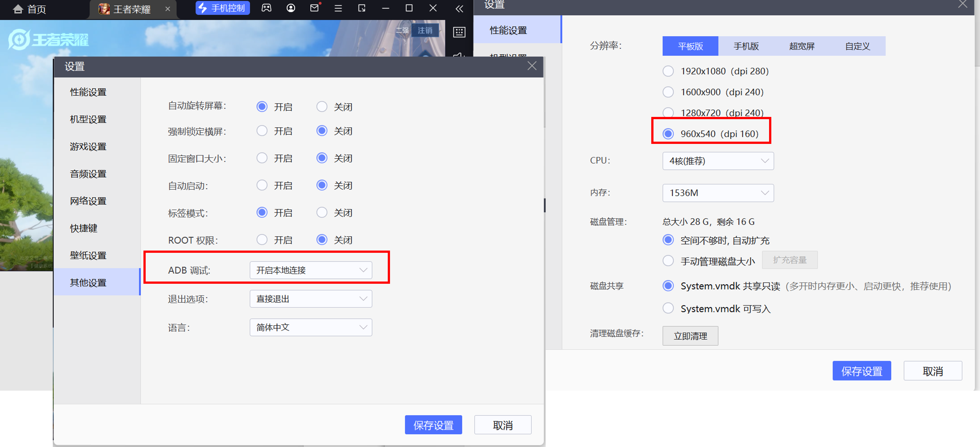
Task: Open 音频设置 category
Action: click(88, 174)
